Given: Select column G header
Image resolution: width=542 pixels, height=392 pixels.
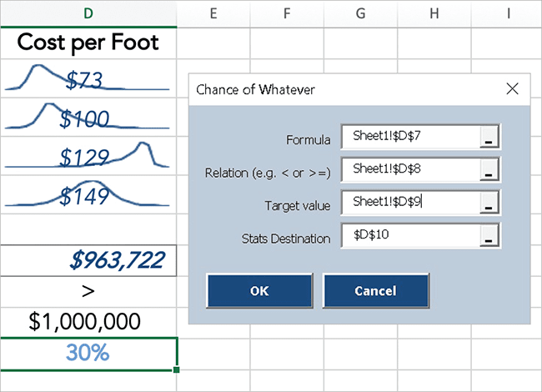Looking at the screenshot, I should pyautogui.click(x=360, y=13).
